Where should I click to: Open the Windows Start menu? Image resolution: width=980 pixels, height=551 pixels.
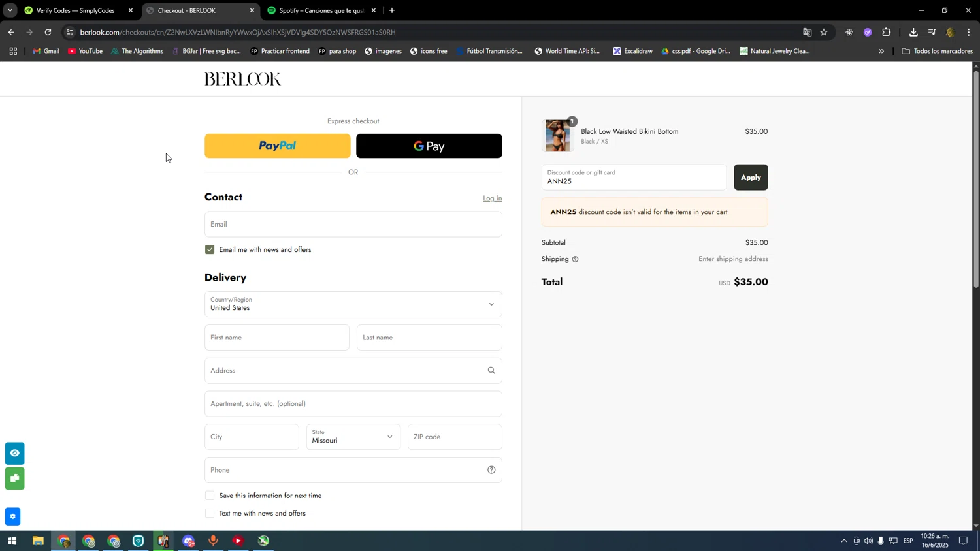pos(11,541)
